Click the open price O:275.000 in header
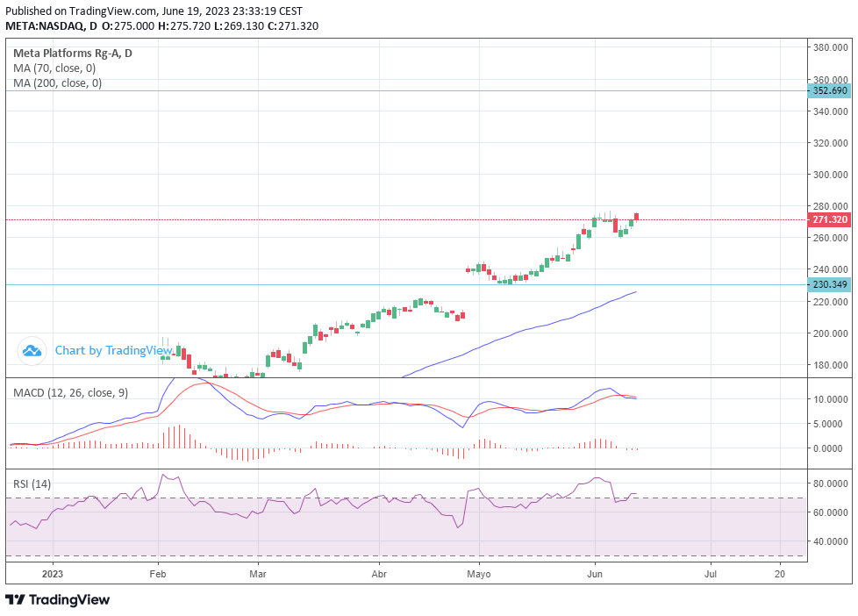 pyautogui.click(x=128, y=26)
